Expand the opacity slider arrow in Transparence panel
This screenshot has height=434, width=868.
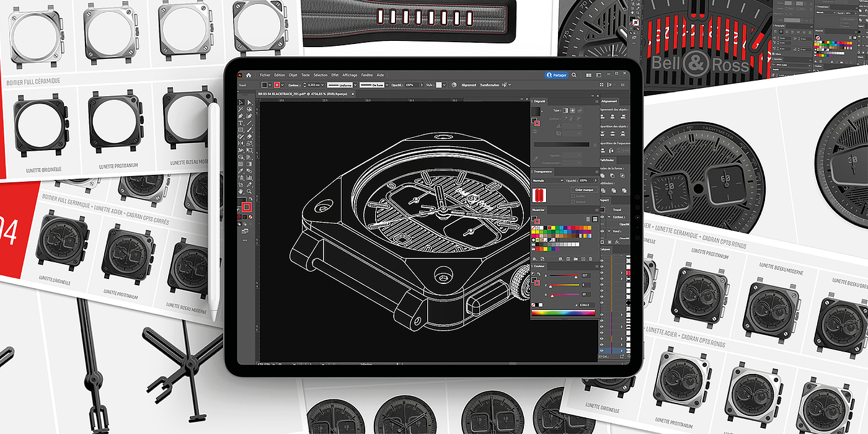596,180
